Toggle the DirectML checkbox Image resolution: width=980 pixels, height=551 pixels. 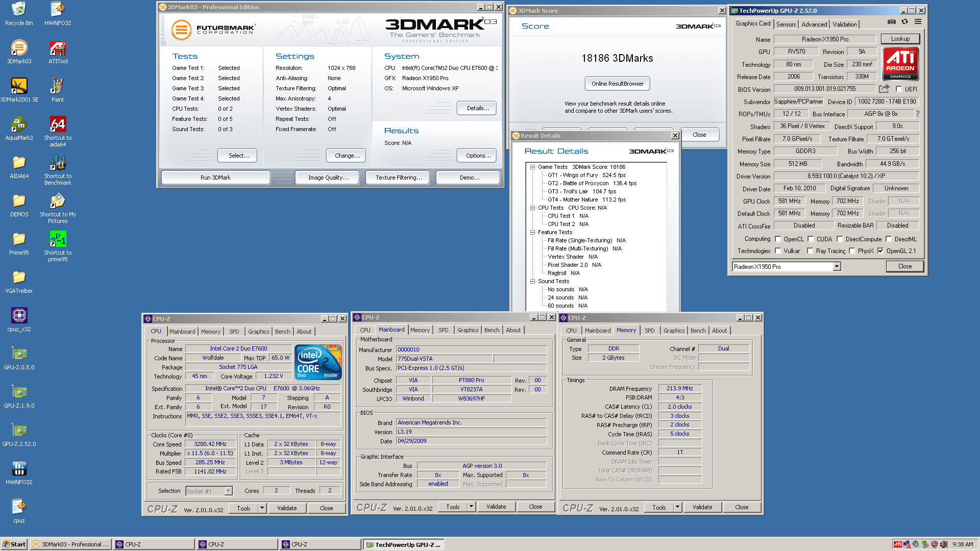(888, 239)
